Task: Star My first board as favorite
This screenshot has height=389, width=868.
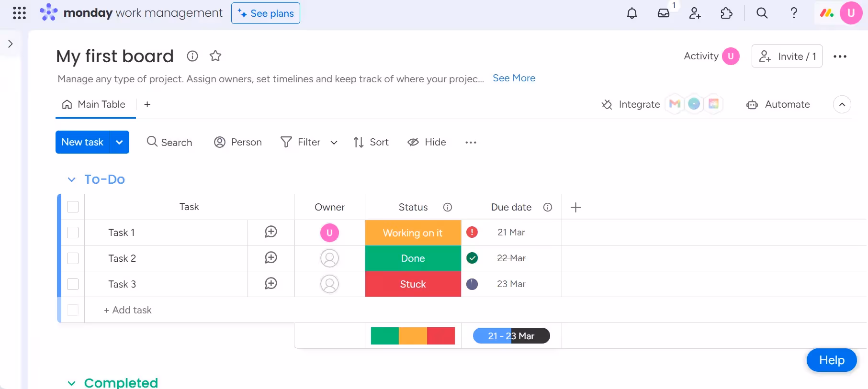Action: (215, 56)
